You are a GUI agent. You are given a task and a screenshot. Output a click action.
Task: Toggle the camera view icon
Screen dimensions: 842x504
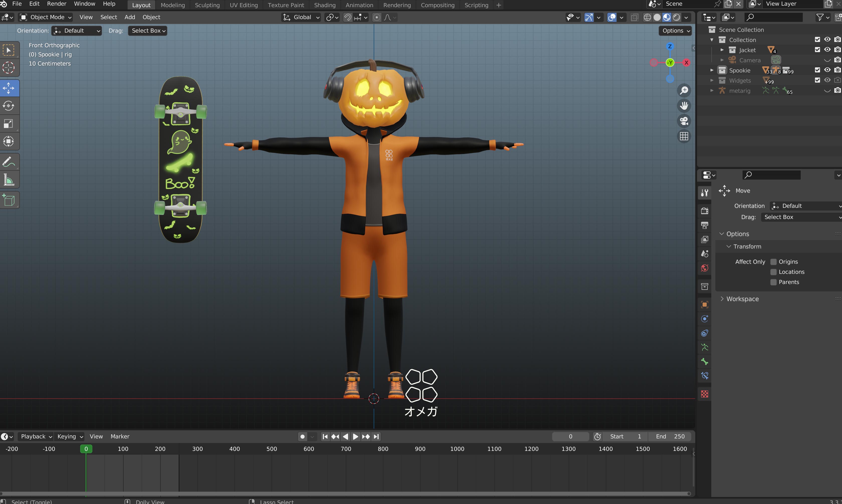[x=684, y=121]
